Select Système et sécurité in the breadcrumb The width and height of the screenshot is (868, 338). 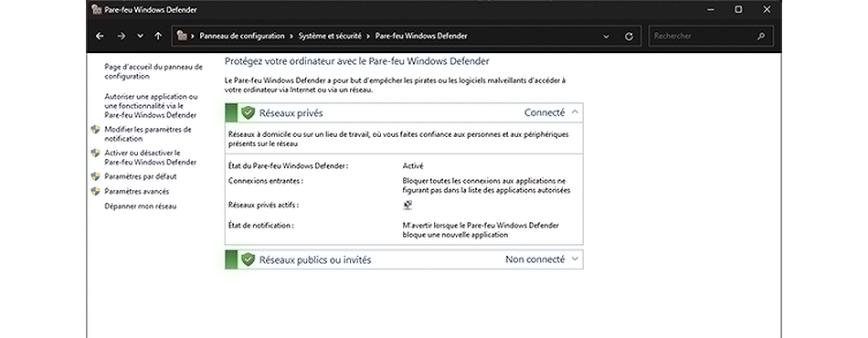[330, 36]
